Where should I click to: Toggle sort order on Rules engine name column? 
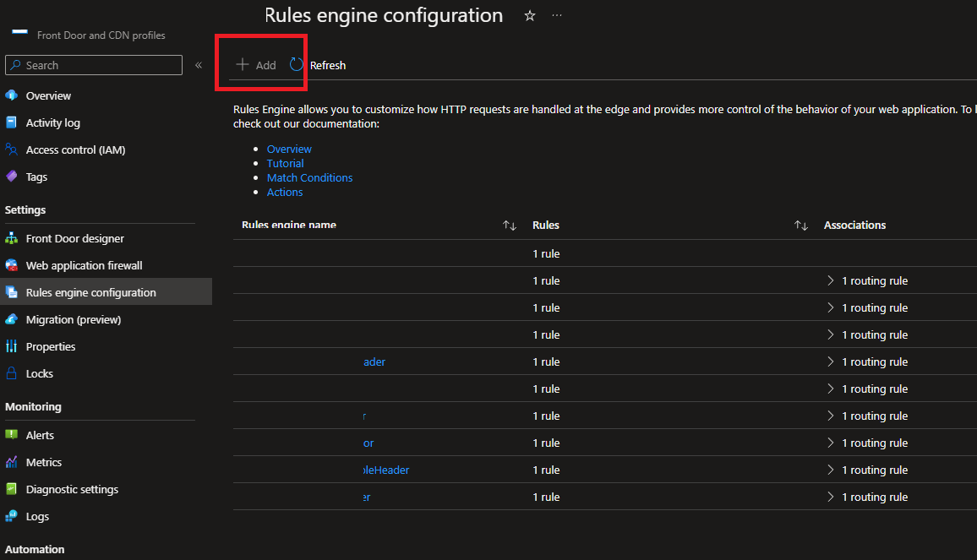(x=510, y=225)
